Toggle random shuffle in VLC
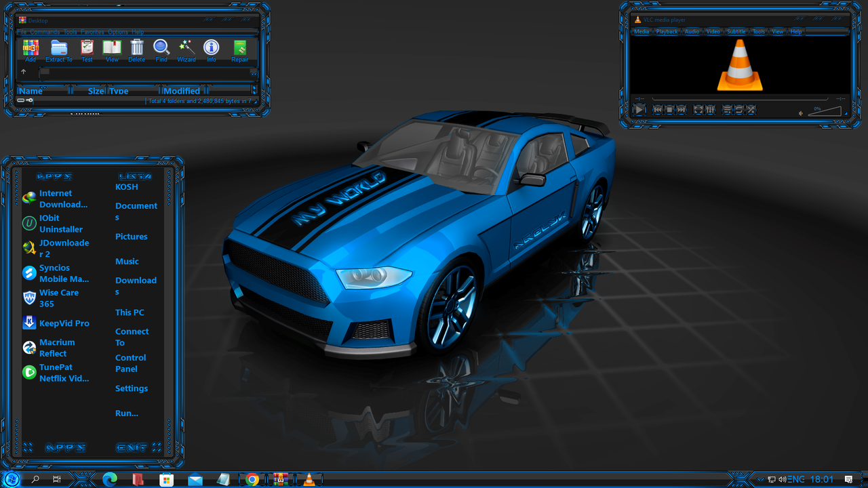This screenshot has height=488, width=868. [751, 109]
